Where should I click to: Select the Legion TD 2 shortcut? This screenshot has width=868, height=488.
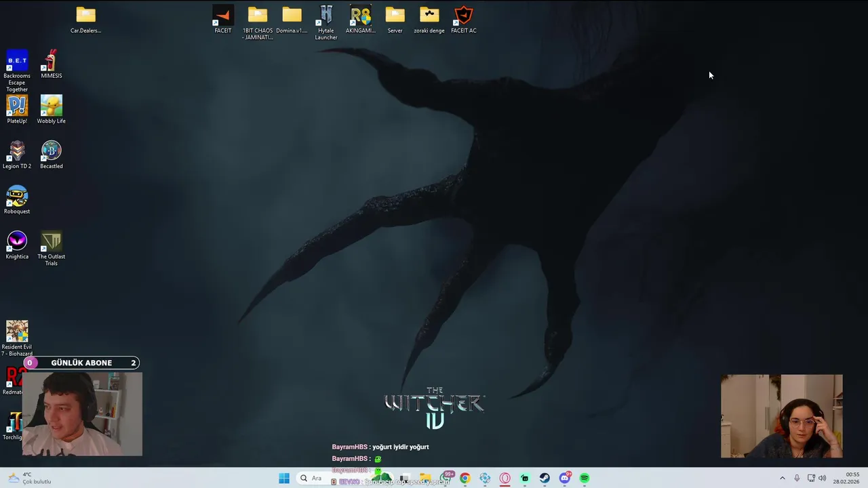[x=17, y=155]
